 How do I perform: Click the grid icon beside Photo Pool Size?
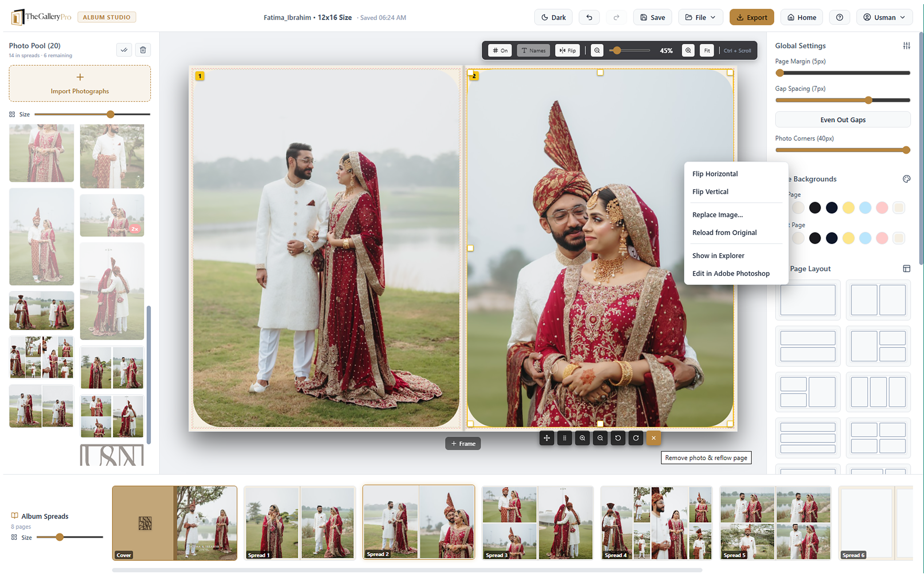(12, 114)
